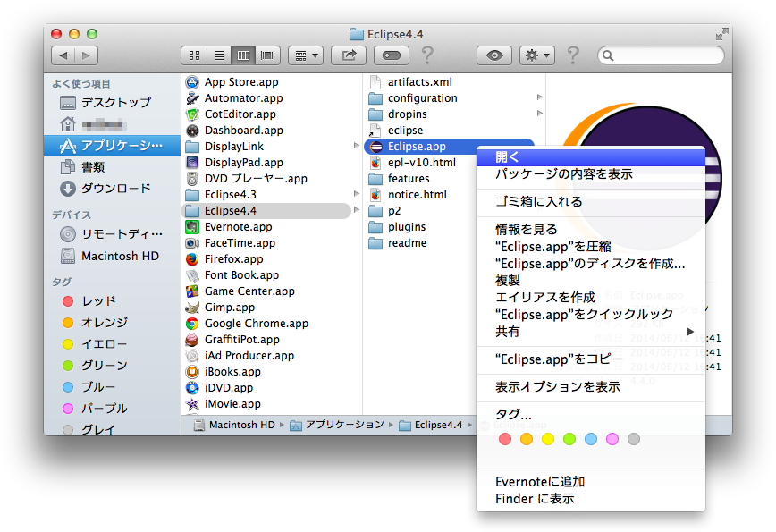
Task: Open デスクトップ in the sidebar
Action: (x=113, y=103)
